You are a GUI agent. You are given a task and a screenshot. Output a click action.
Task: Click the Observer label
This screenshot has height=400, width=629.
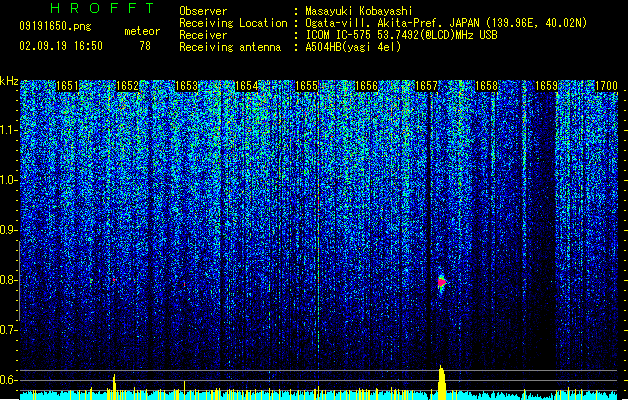pos(203,11)
